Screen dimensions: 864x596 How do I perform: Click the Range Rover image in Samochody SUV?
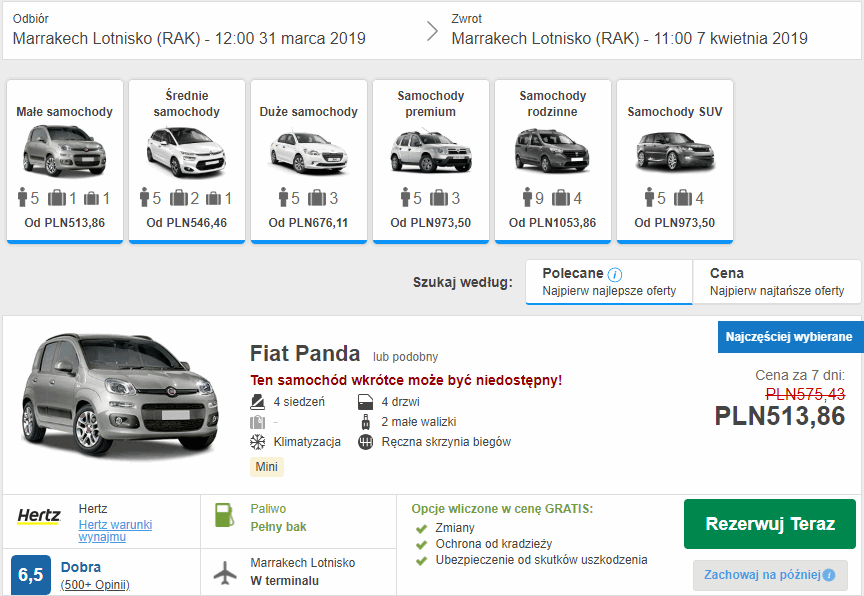675,151
